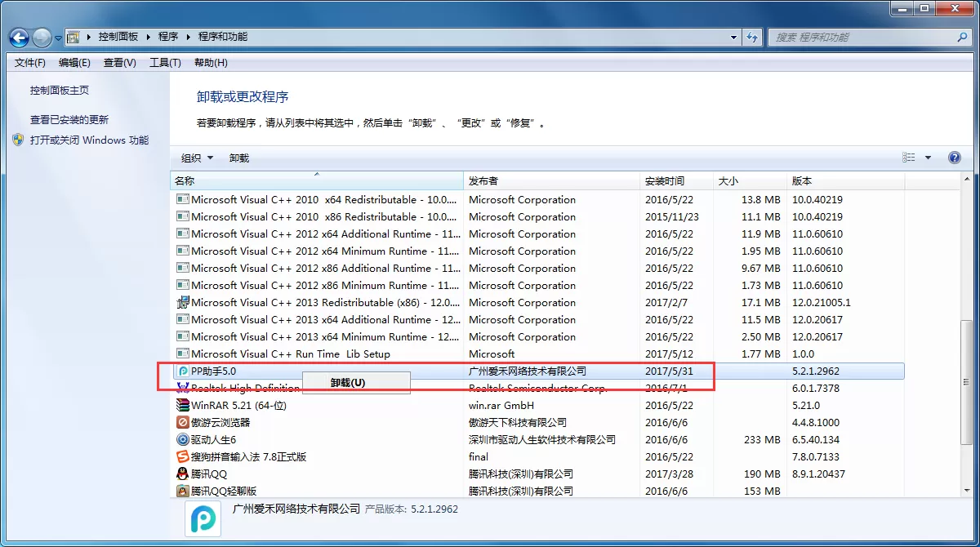The image size is (980, 547).
Task: Open 打开或关闭 Windows 功能 link
Action: [89, 140]
